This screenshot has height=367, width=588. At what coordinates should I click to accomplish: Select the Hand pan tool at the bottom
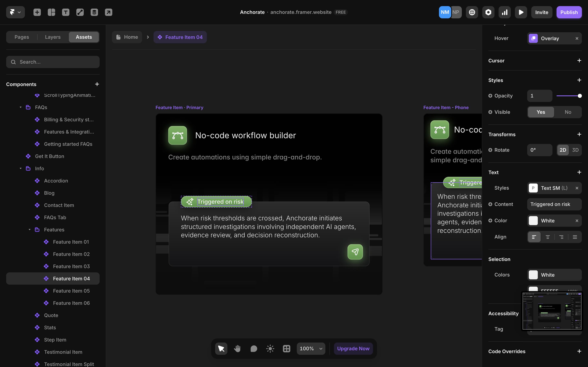[237, 348]
